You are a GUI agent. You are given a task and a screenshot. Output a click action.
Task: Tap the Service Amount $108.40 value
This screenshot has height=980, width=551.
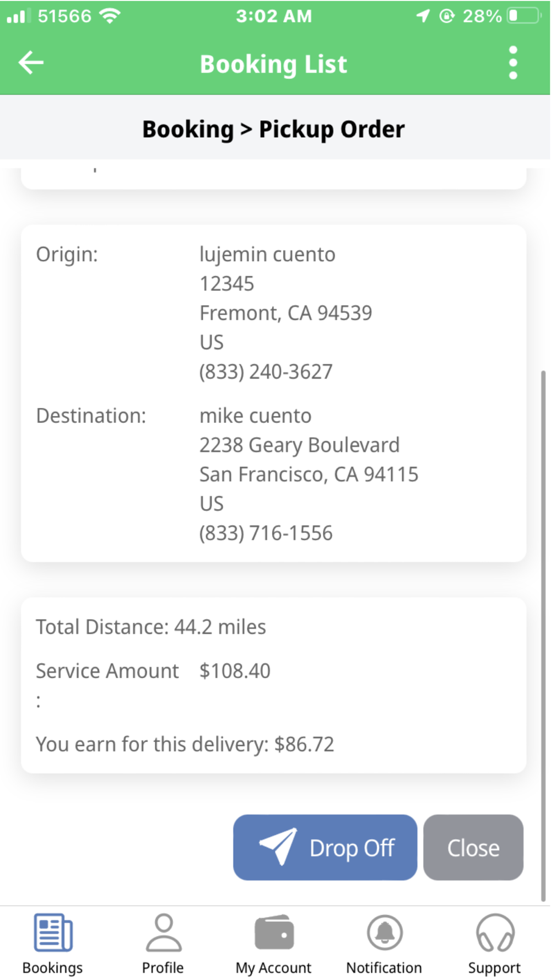click(235, 671)
